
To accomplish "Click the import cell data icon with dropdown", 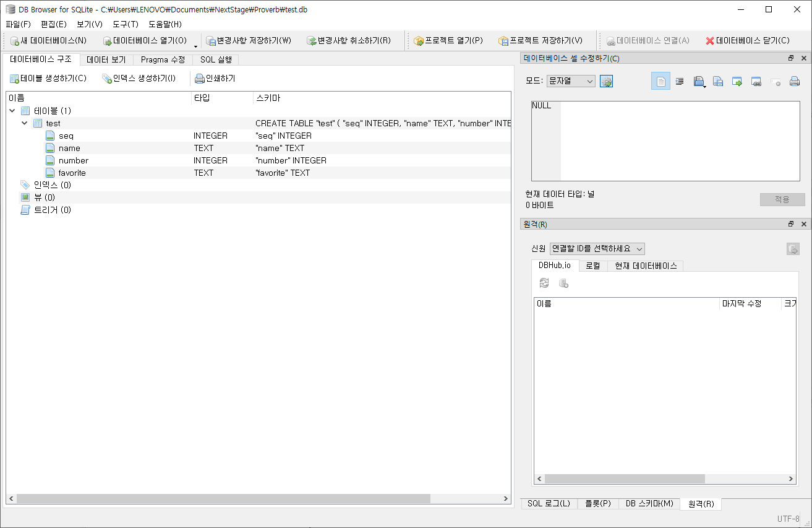I will (699, 81).
